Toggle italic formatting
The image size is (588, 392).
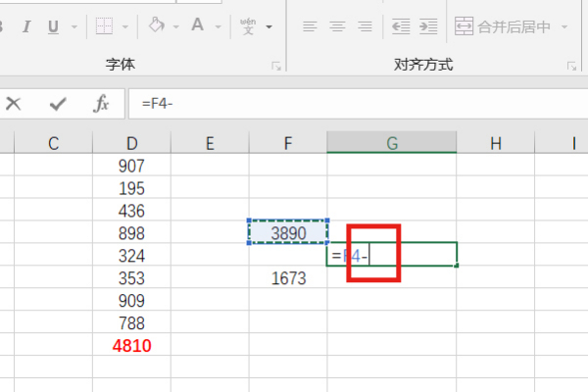(26, 26)
